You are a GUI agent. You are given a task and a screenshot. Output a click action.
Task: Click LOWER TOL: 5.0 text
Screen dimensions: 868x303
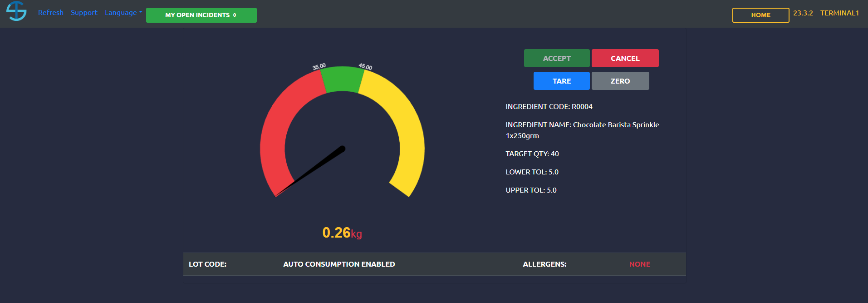point(532,172)
